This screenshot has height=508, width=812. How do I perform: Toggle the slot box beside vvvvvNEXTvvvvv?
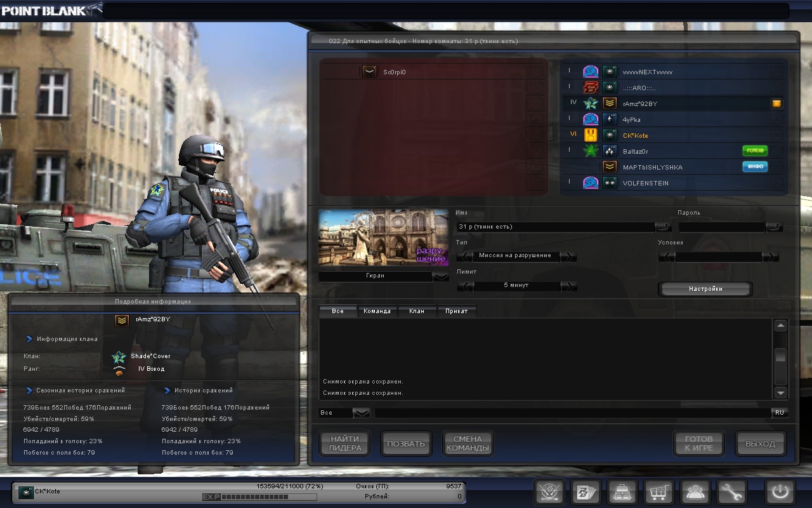tap(776, 72)
